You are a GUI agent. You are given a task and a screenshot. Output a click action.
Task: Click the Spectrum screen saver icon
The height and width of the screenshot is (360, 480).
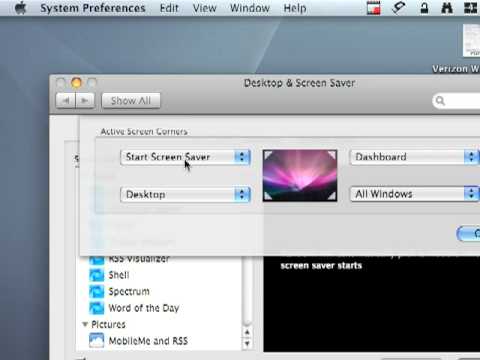[97, 292]
